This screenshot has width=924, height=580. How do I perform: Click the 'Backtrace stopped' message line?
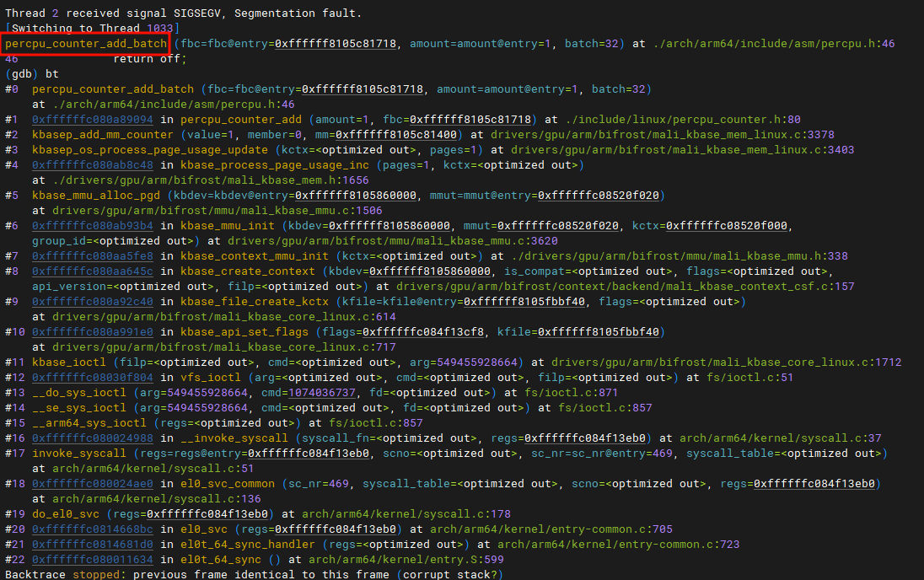pyautogui.click(x=253, y=575)
